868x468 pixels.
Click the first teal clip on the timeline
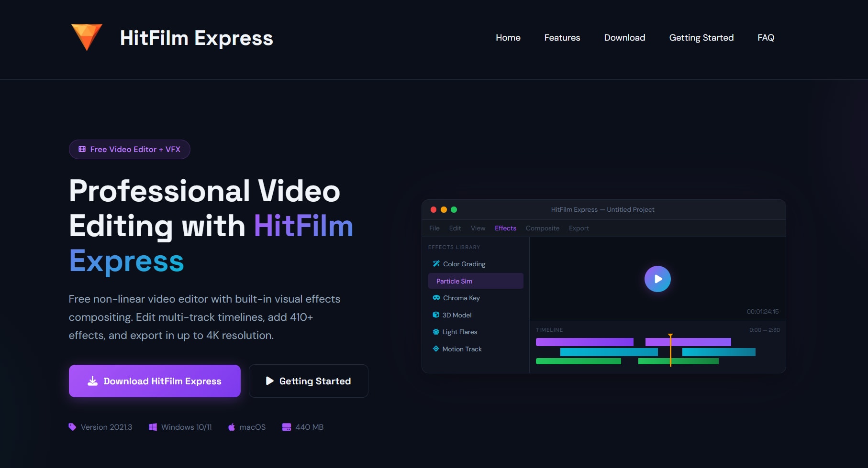[x=609, y=352]
